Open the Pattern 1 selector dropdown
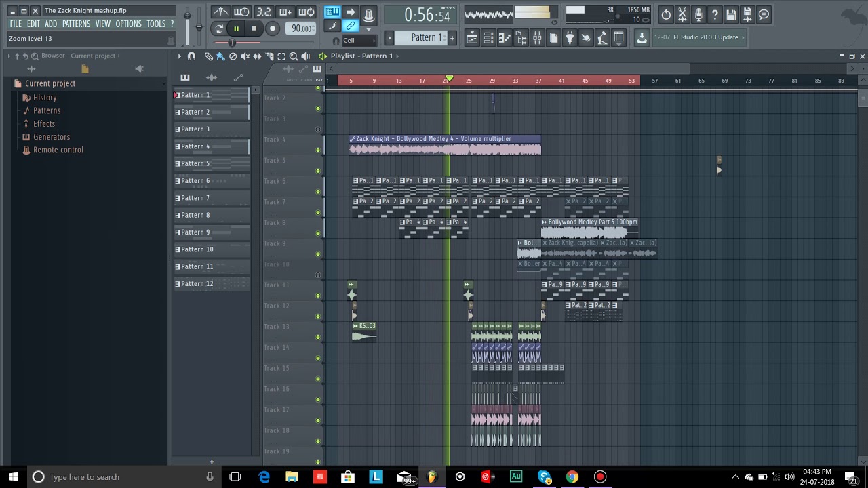The width and height of the screenshot is (868, 488). point(420,37)
